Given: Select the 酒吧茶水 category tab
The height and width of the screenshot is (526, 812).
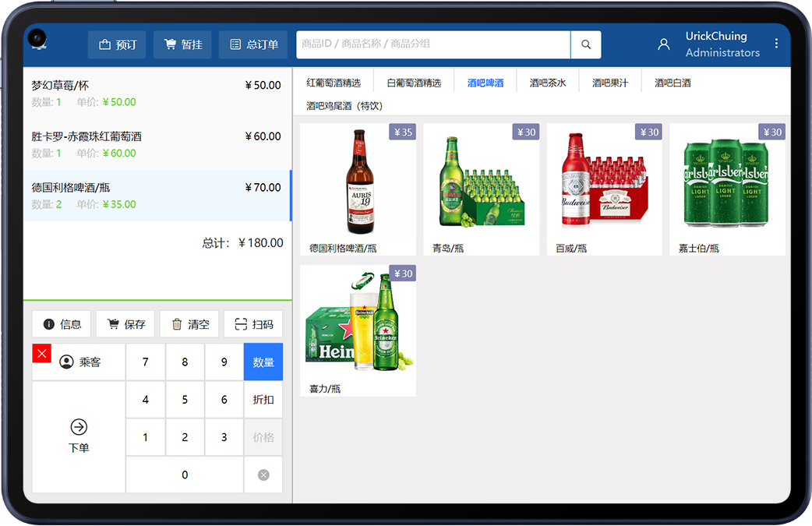Looking at the screenshot, I should click(547, 83).
